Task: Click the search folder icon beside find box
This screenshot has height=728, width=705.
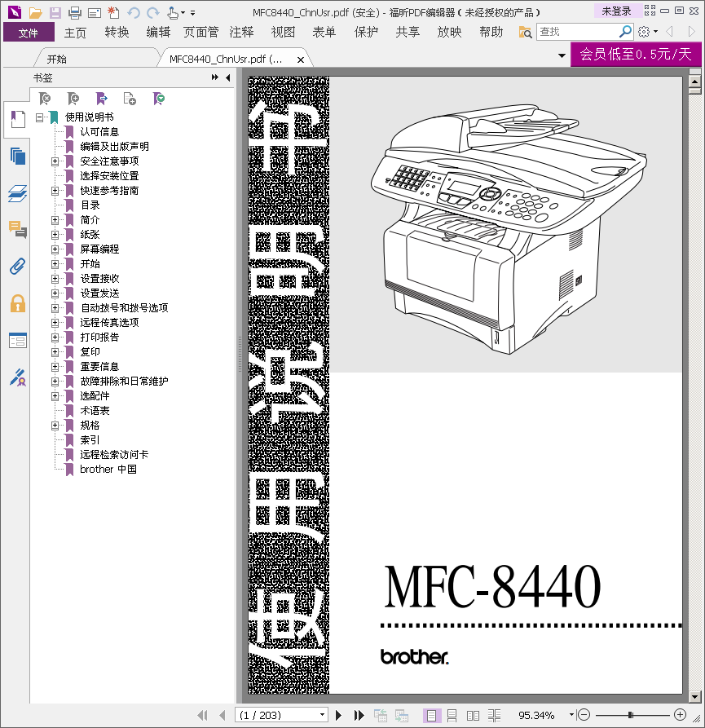Action: coord(525,32)
